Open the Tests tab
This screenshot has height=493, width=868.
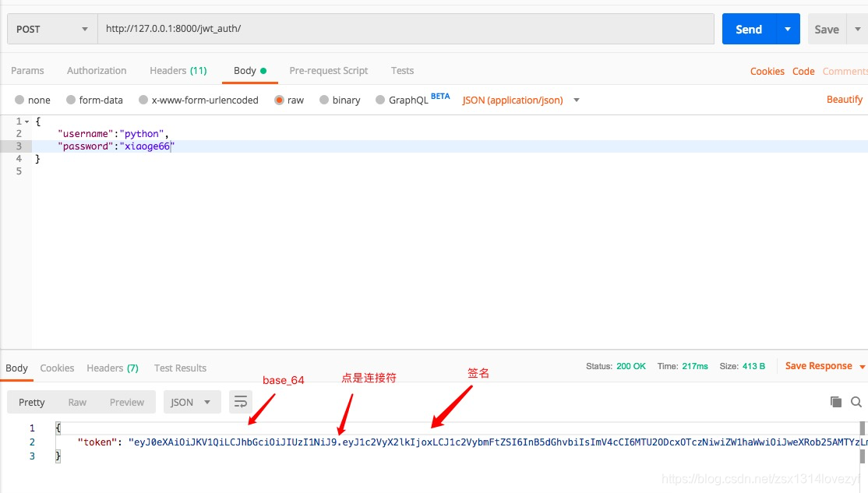[x=402, y=70]
